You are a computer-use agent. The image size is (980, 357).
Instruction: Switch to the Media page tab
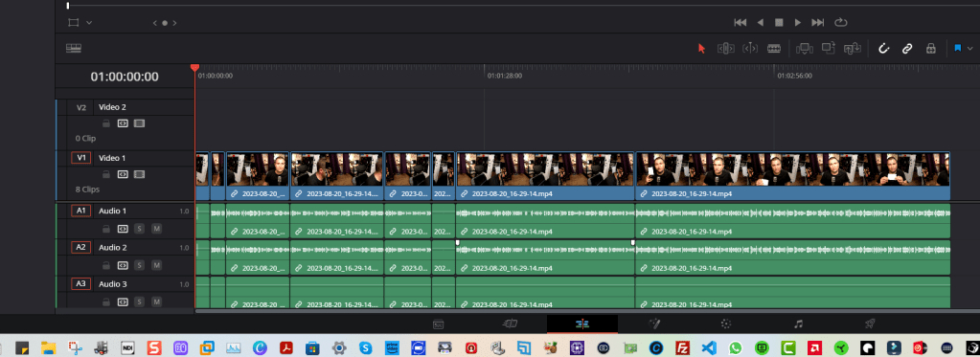tap(439, 324)
